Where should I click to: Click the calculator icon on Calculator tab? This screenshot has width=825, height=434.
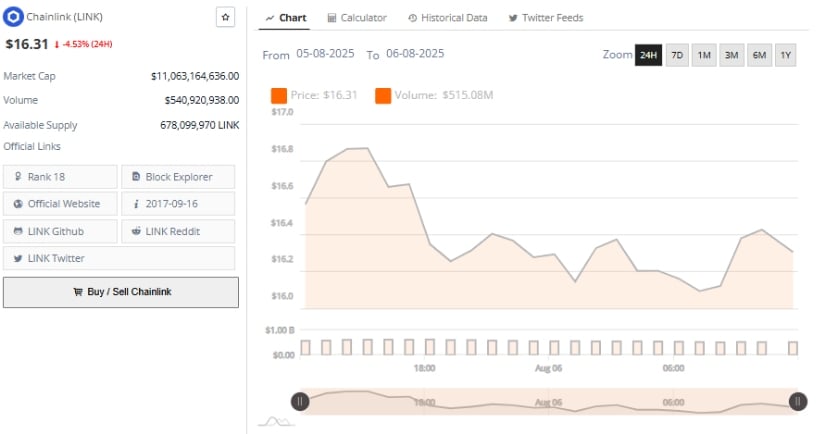(x=331, y=18)
